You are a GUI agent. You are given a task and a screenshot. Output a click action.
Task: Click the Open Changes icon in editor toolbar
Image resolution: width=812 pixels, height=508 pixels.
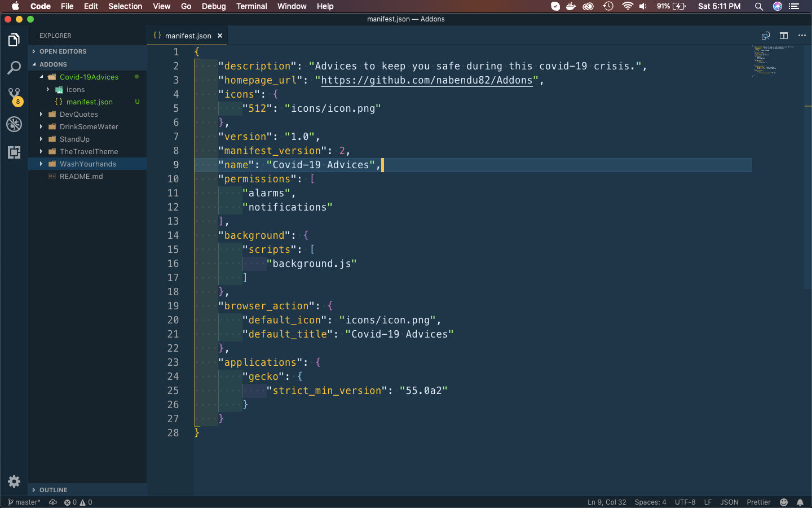coord(765,36)
